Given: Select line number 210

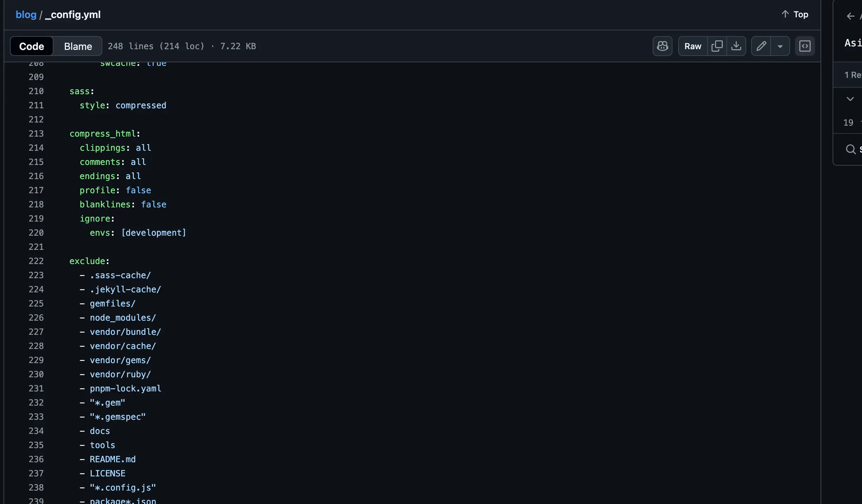Looking at the screenshot, I should pyautogui.click(x=36, y=91).
